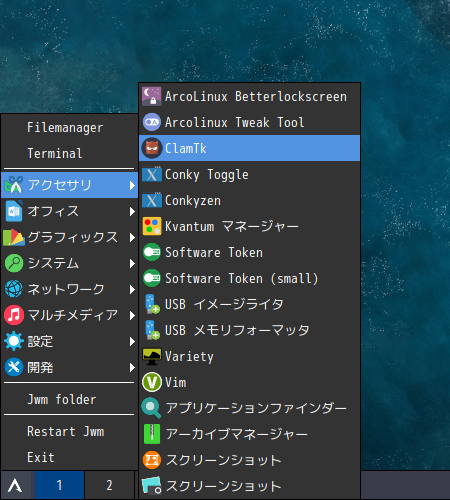Switch to workspace 2

109,485
